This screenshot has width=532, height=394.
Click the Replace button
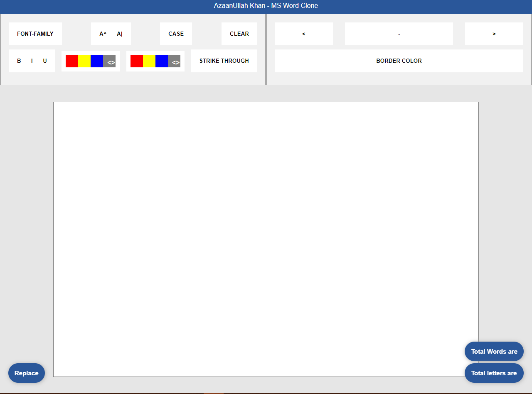pyautogui.click(x=27, y=373)
